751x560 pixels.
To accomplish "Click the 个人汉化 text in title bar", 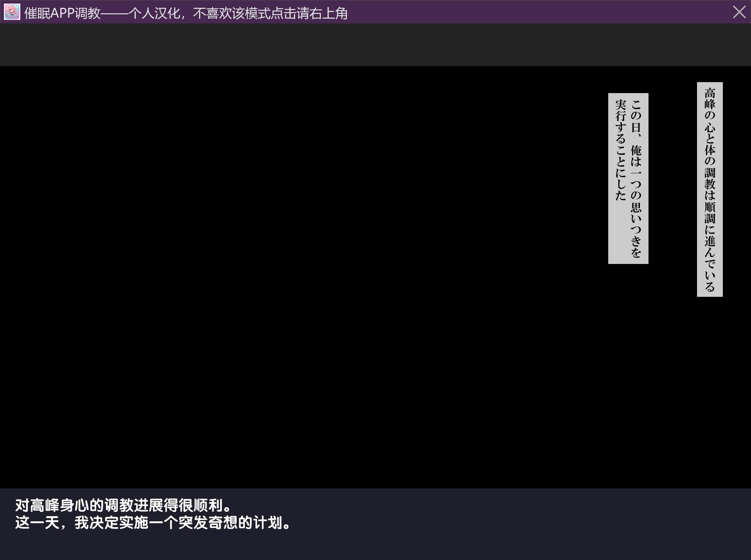I will [x=154, y=13].
